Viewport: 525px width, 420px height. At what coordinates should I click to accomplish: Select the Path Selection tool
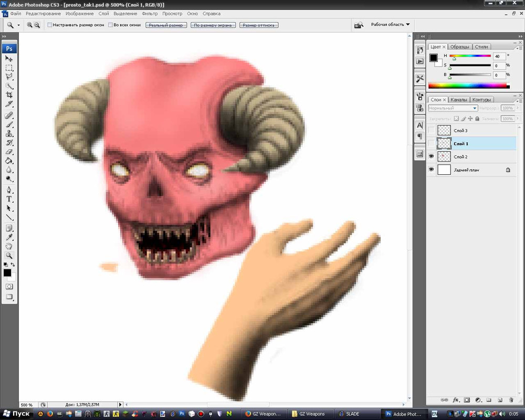pyautogui.click(x=9, y=208)
